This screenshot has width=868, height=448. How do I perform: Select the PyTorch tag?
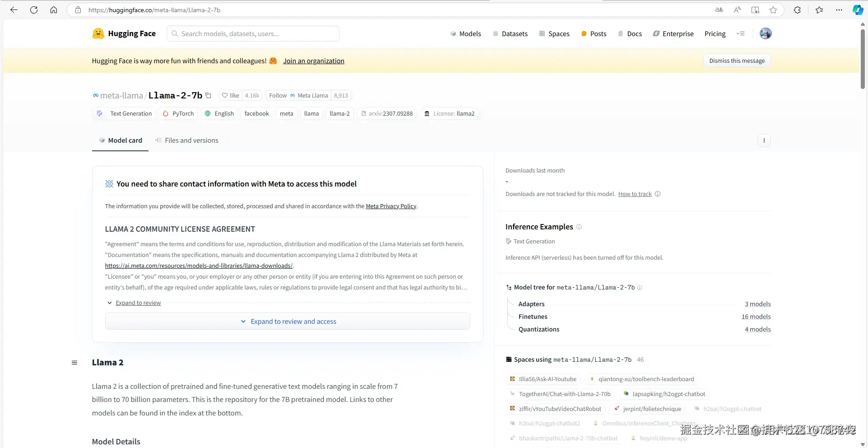click(x=178, y=114)
